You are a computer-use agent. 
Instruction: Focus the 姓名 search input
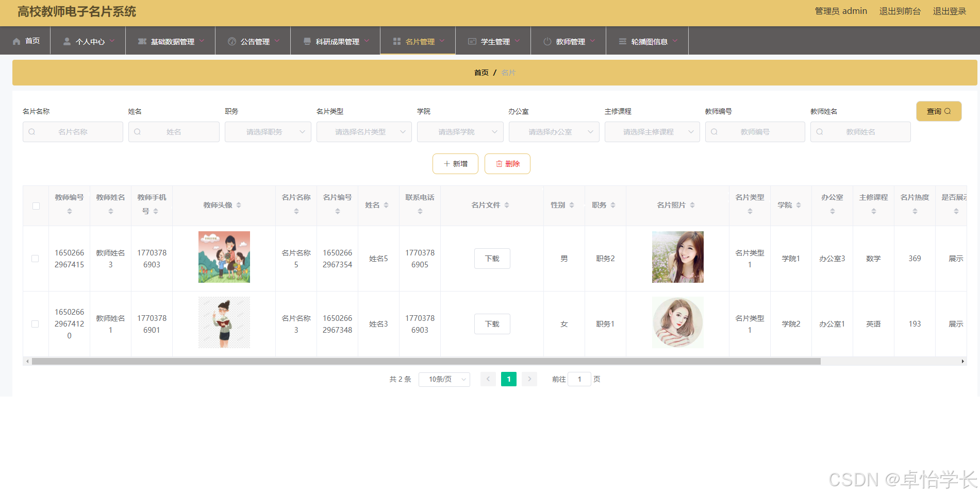(174, 132)
